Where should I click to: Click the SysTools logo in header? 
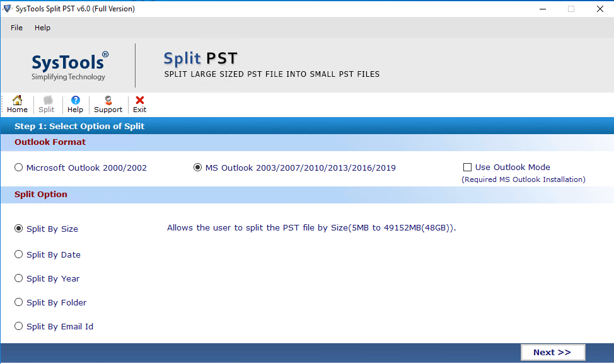[69, 65]
